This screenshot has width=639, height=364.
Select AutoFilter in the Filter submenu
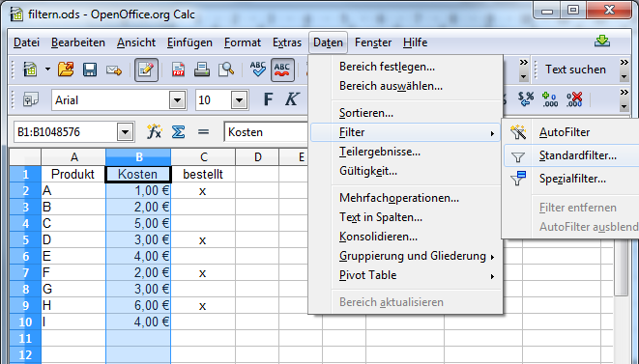[x=571, y=132]
